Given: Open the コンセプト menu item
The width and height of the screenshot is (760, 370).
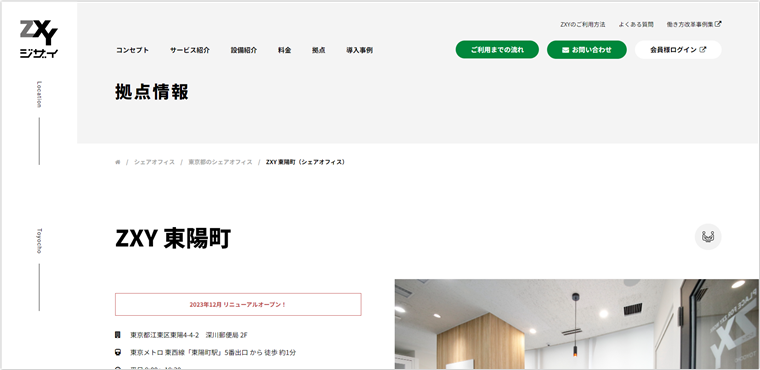Looking at the screenshot, I should tap(132, 50).
